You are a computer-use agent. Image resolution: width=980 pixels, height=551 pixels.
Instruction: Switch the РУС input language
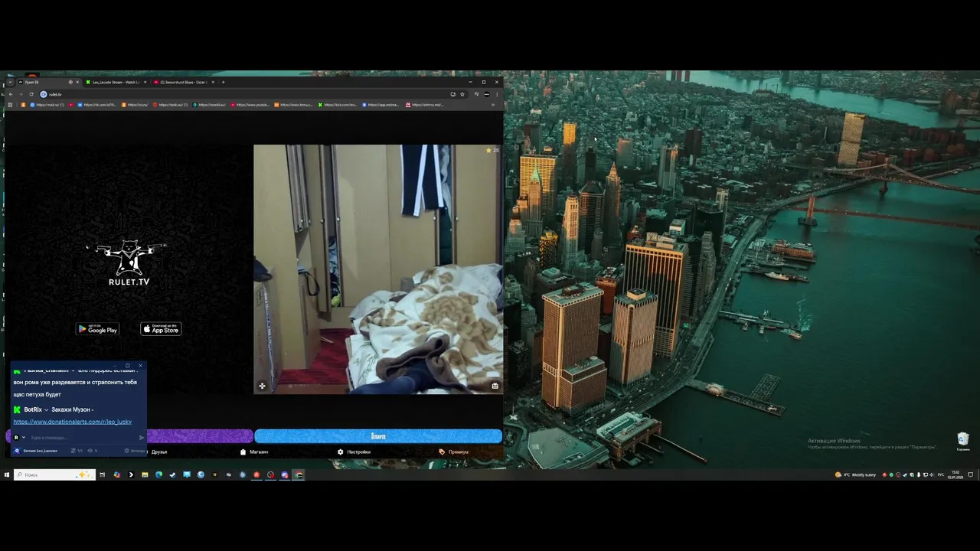[x=941, y=475]
